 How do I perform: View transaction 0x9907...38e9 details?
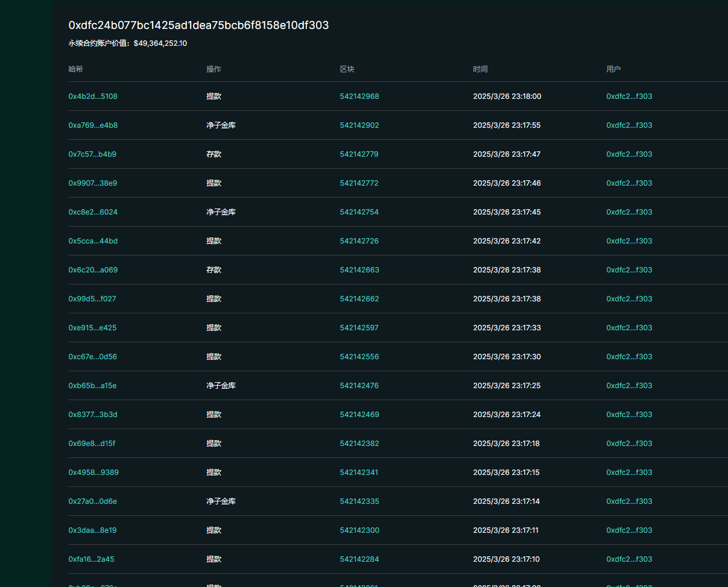pos(93,183)
